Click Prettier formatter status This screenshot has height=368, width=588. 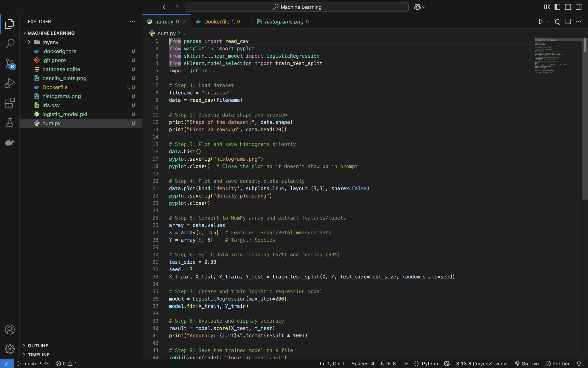tap(558, 364)
